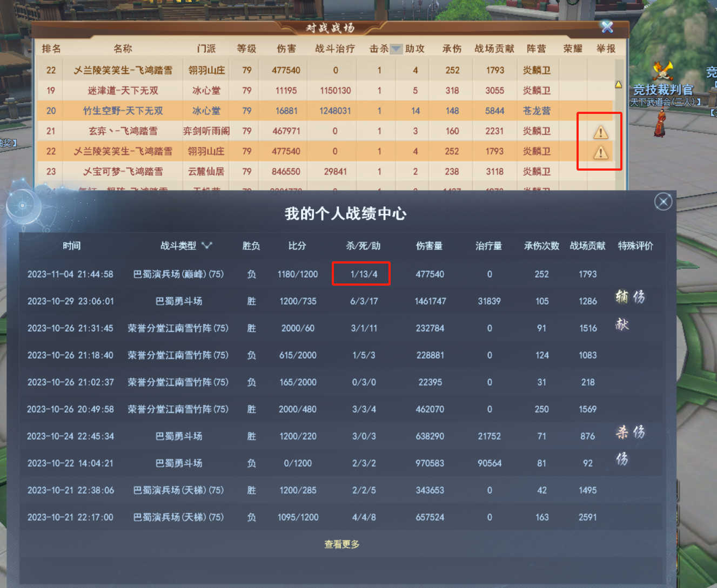Click damage amount 1461747
Viewport: 717px width, 588px height.
point(430,301)
